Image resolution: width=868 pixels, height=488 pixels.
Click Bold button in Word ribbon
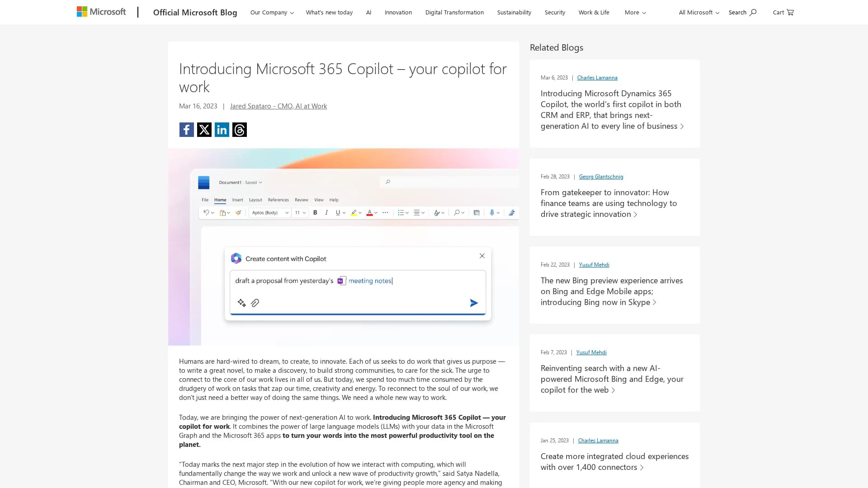point(315,212)
